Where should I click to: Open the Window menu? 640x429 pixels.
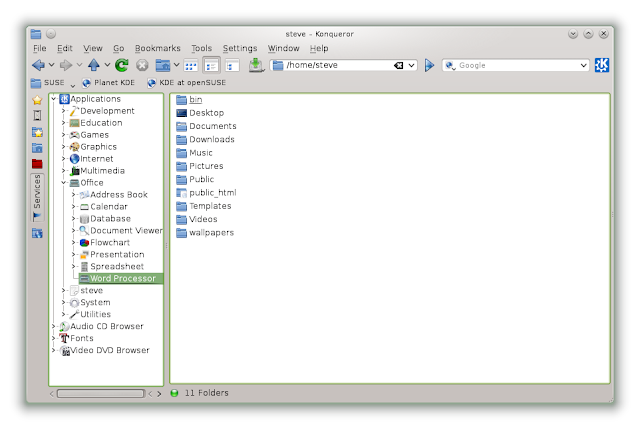[x=283, y=48]
